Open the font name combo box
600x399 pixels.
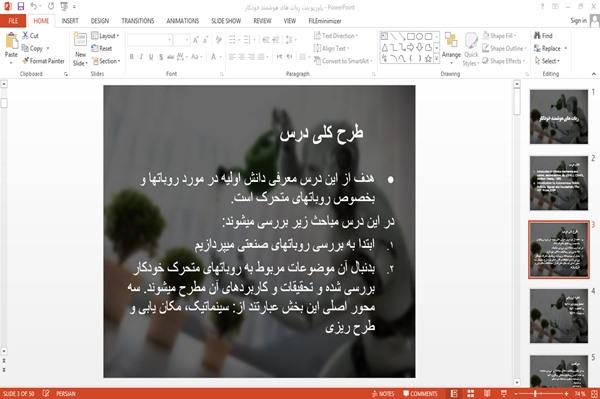(150, 40)
